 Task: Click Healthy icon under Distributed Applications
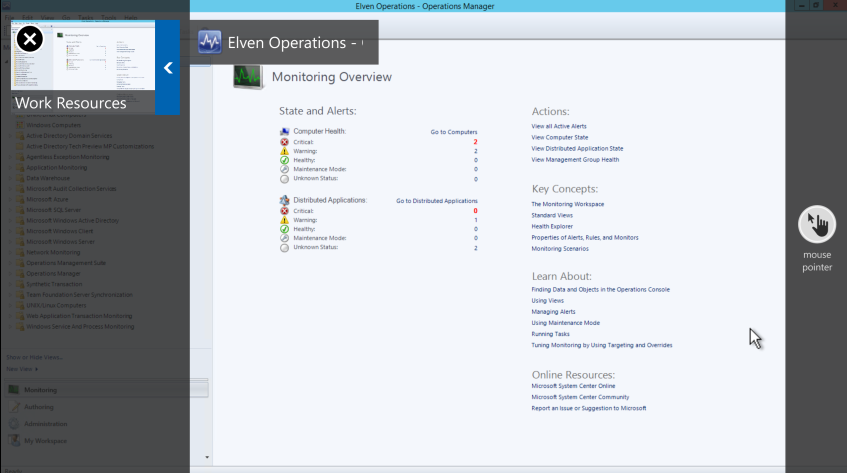click(x=285, y=229)
